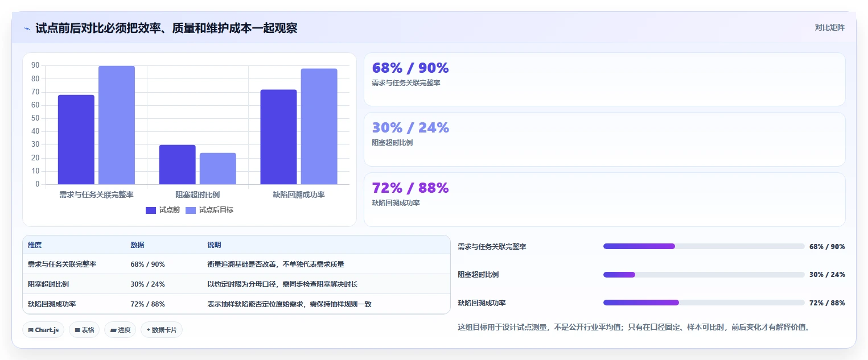This screenshot has height=360, width=868.
Task: Click the 试点前 bar for 阻塞超时比例
Action: (178, 164)
